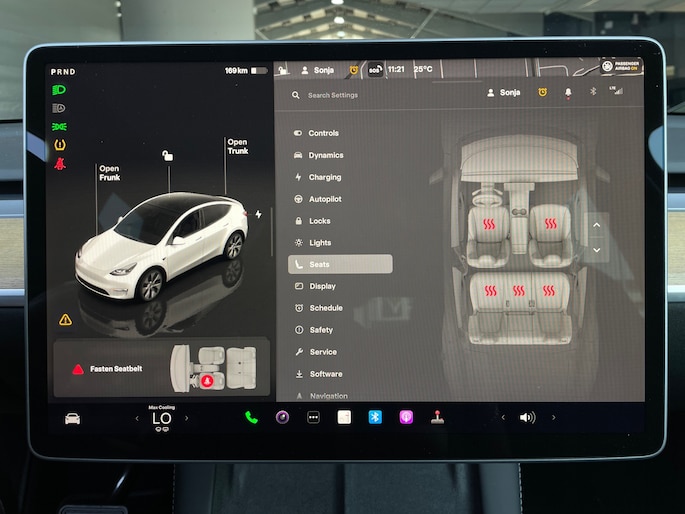Tap the 169 km battery range indicator
The image size is (685, 514).
point(246,70)
